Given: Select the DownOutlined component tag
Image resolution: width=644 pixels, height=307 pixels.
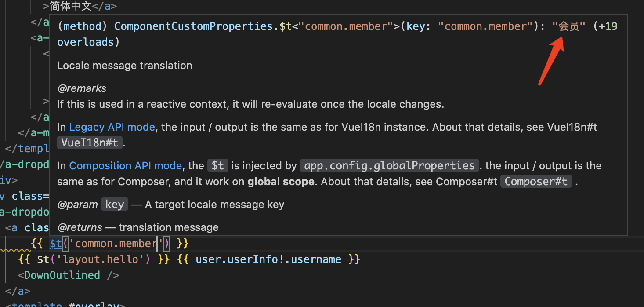Looking at the screenshot, I should click(69, 275).
